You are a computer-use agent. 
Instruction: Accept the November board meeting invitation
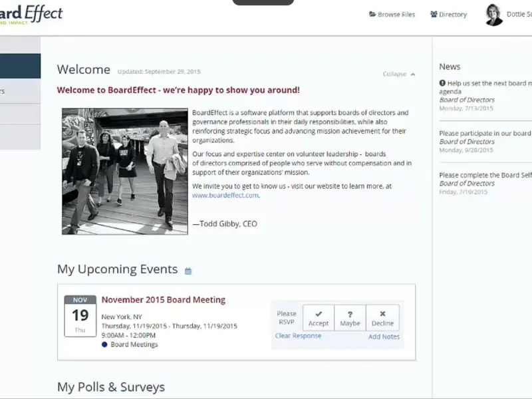[x=319, y=318]
